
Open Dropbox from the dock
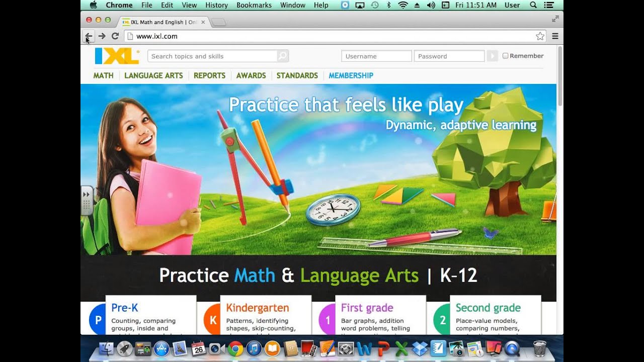click(420, 348)
